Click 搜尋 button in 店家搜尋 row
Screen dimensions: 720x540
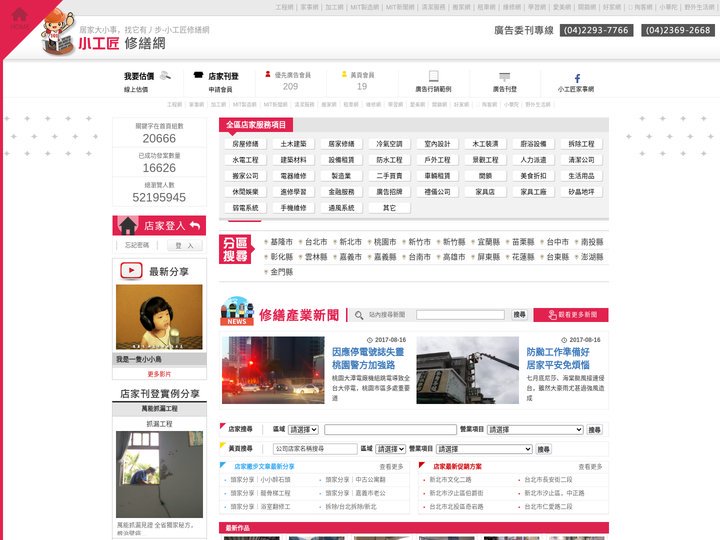(x=595, y=430)
